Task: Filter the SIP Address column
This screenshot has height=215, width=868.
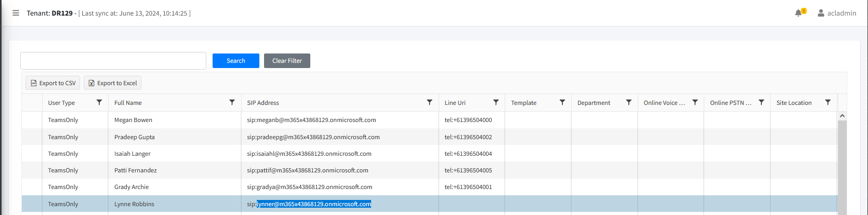Action: pos(429,102)
